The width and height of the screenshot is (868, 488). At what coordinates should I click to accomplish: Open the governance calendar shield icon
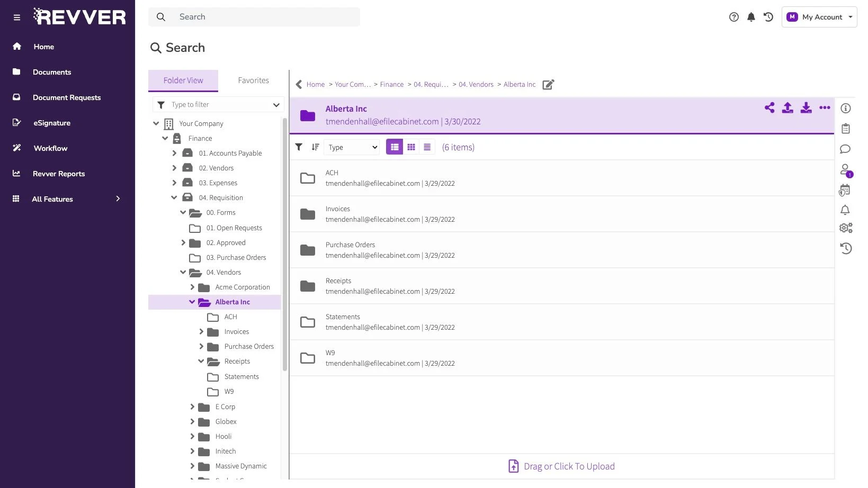point(845,190)
